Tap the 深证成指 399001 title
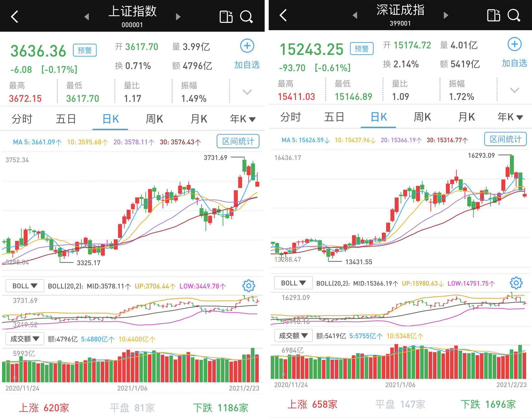532x418 pixels. coord(400,15)
